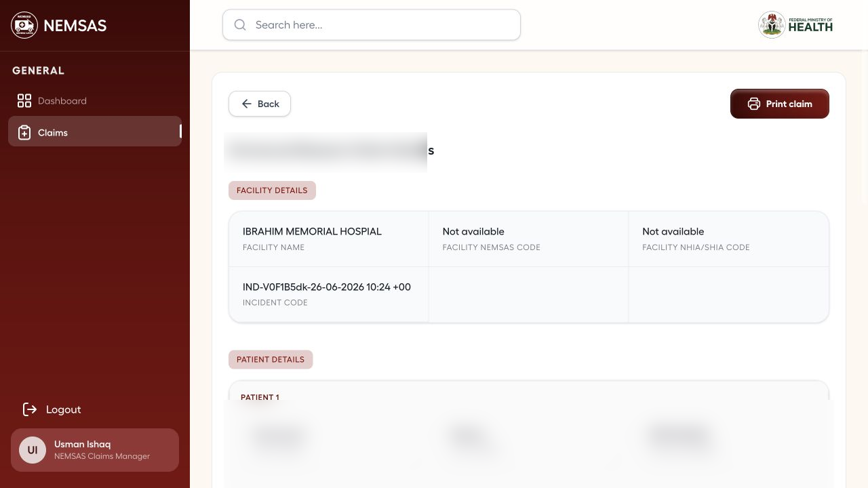Image resolution: width=868 pixels, height=488 pixels.
Task: Open the Dashboard grid icon
Action: click(x=24, y=101)
